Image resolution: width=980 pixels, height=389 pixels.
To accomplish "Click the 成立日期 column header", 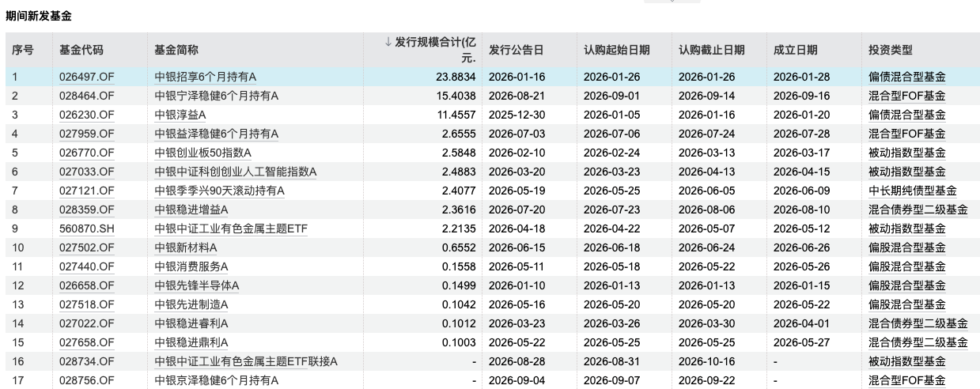I will pyautogui.click(x=795, y=50).
